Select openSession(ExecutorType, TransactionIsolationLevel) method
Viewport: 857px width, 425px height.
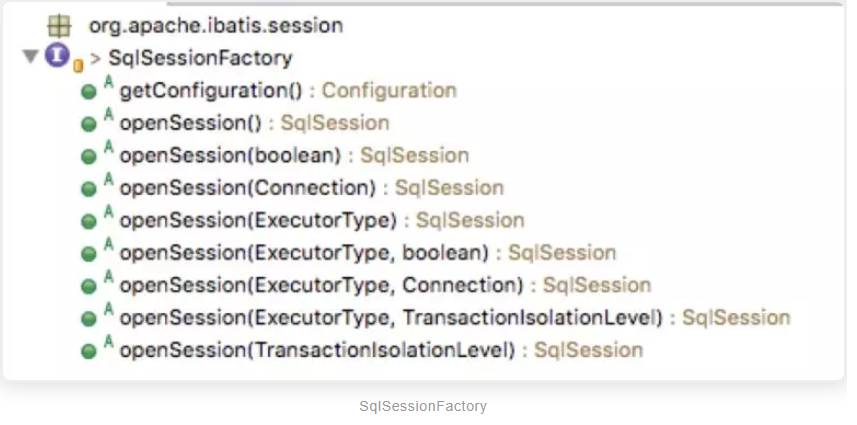tap(391, 318)
